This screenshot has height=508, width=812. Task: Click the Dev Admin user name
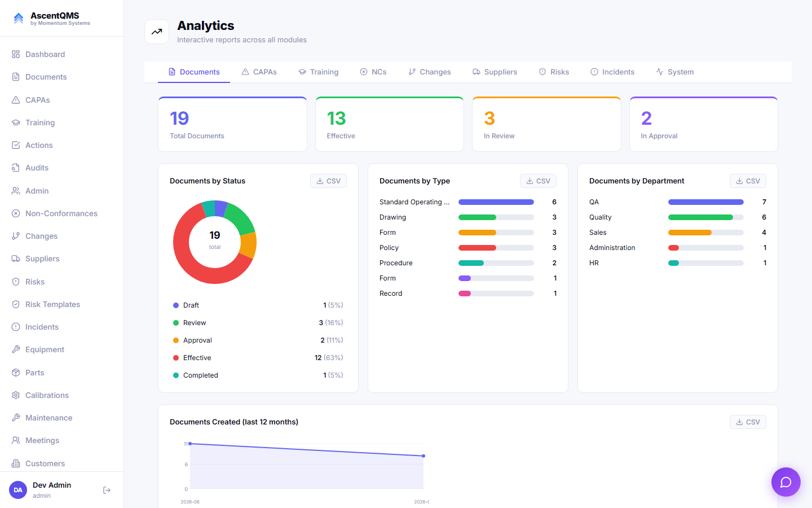tap(52, 485)
